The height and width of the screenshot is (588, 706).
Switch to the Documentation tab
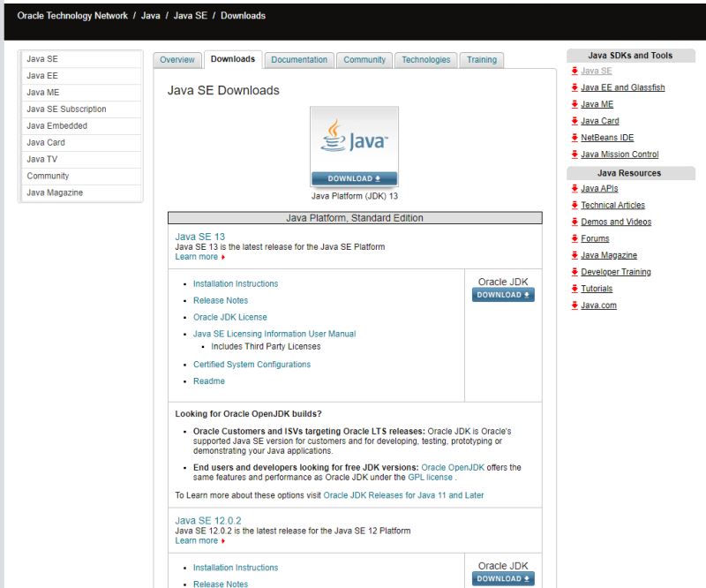point(299,60)
